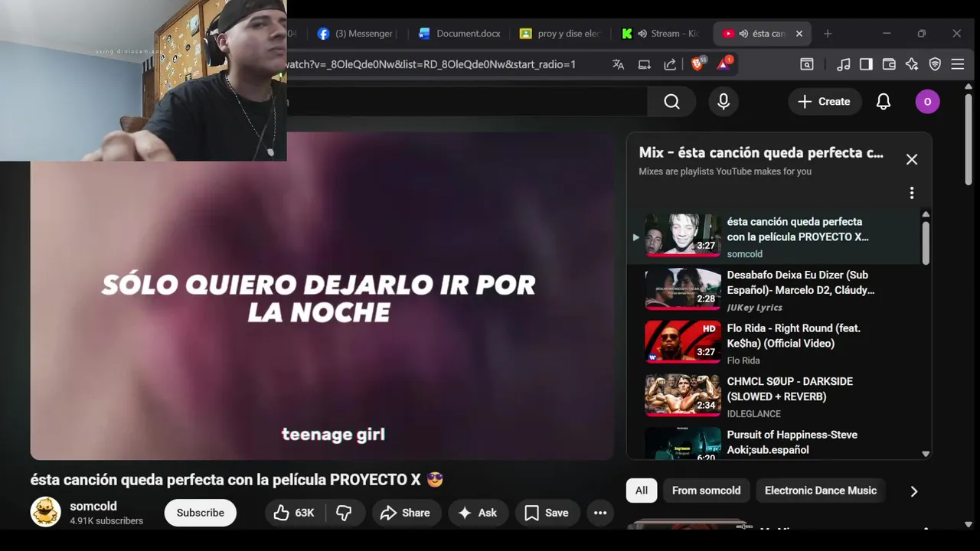Switch to the Messenger browser tab

[356, 34]
